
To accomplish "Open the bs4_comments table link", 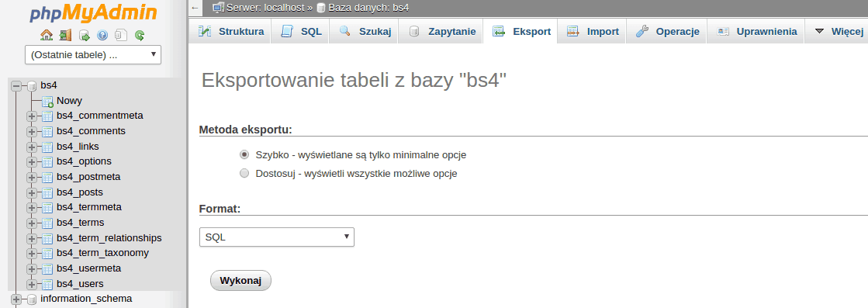I will (91, 131).
